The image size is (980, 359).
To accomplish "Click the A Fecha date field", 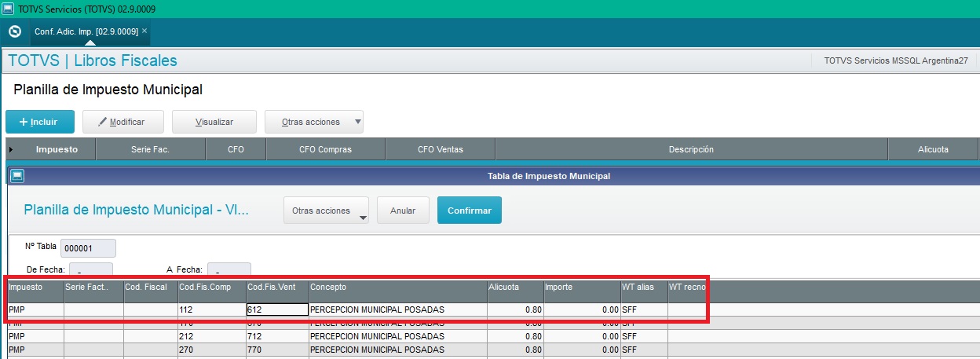I will pyautogui.click(x=229, y=269).
